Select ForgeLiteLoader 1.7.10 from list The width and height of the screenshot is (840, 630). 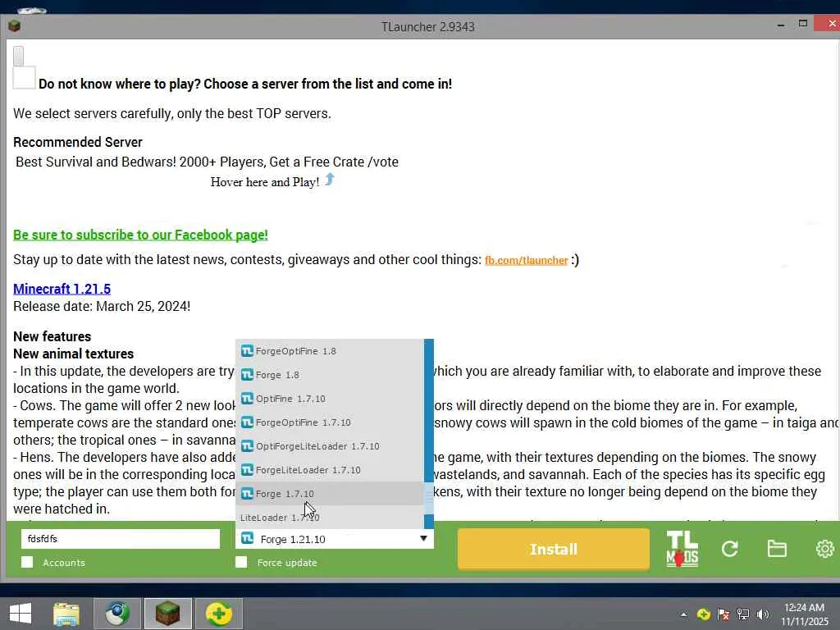[x=330, y=470]
